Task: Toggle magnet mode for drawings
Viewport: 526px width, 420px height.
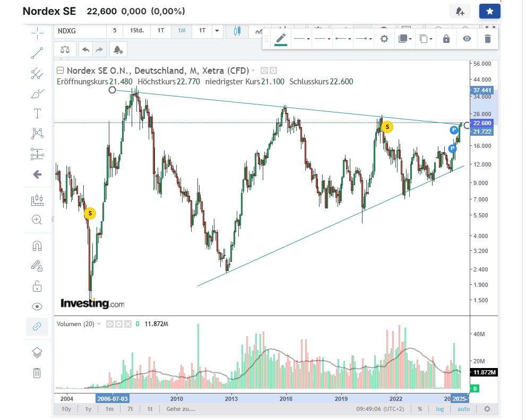Action: 37,246
